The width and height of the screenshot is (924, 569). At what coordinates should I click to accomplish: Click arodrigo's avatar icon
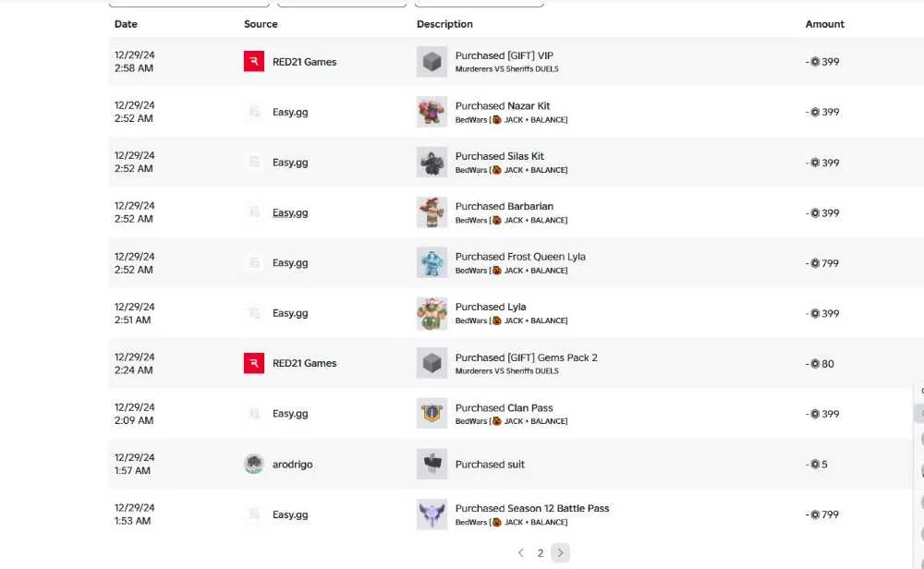(254, 464)
